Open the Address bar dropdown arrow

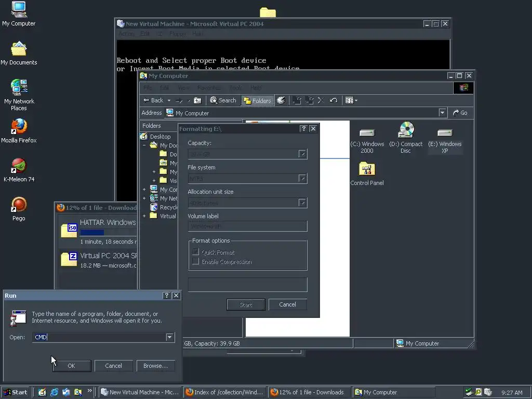tap(442, 113)
